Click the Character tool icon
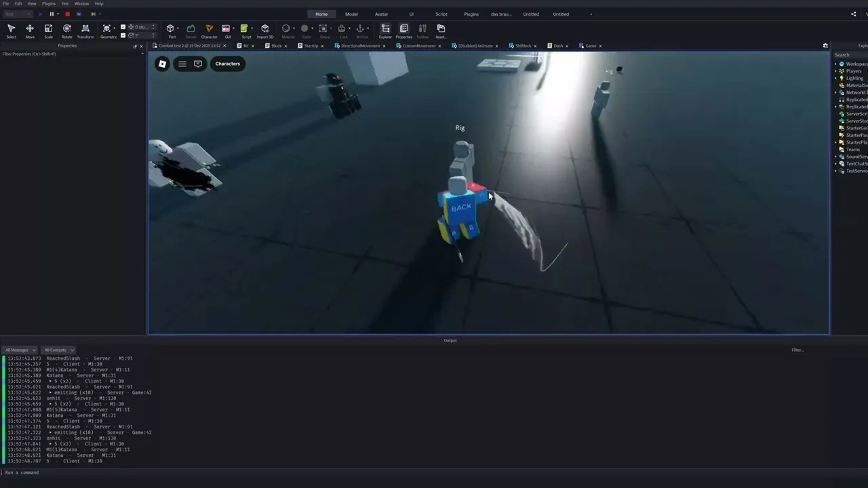This screenshot has height=488, width=868. point(209,30)
